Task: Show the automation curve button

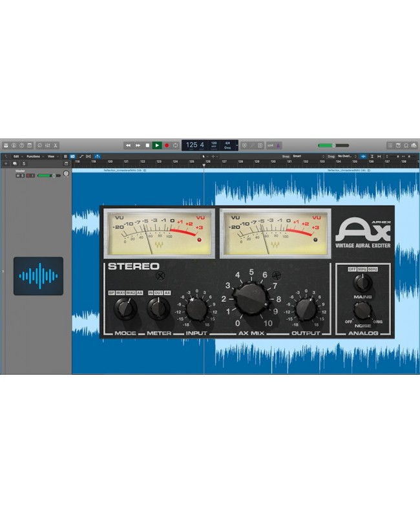Action: [x=81, y=156]
